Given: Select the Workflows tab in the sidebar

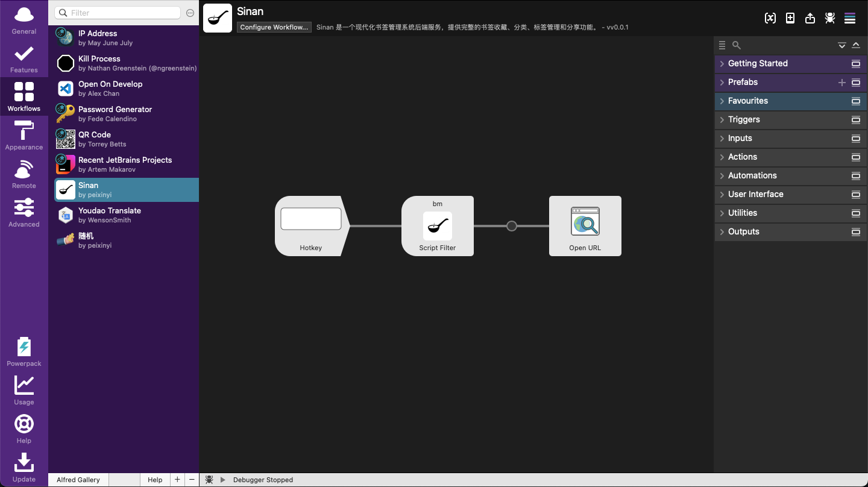Looking at the screenshot, I should click(x=24, y=97).
